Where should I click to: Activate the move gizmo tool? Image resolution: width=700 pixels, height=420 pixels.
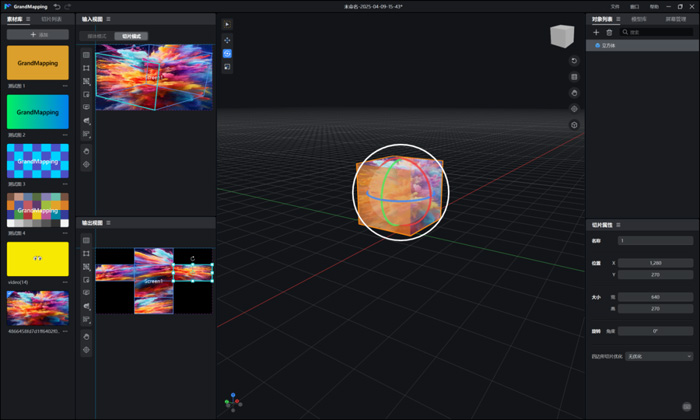coord(227,40)
